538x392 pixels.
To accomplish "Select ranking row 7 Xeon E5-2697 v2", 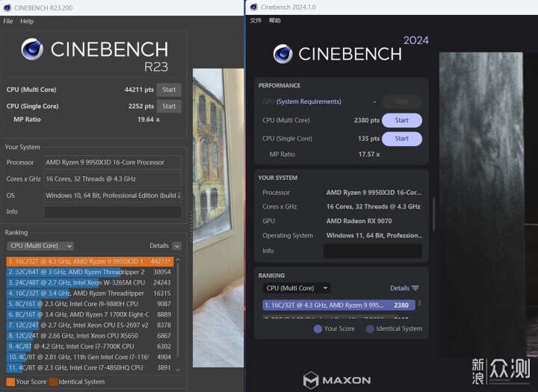I will point(90,325).
